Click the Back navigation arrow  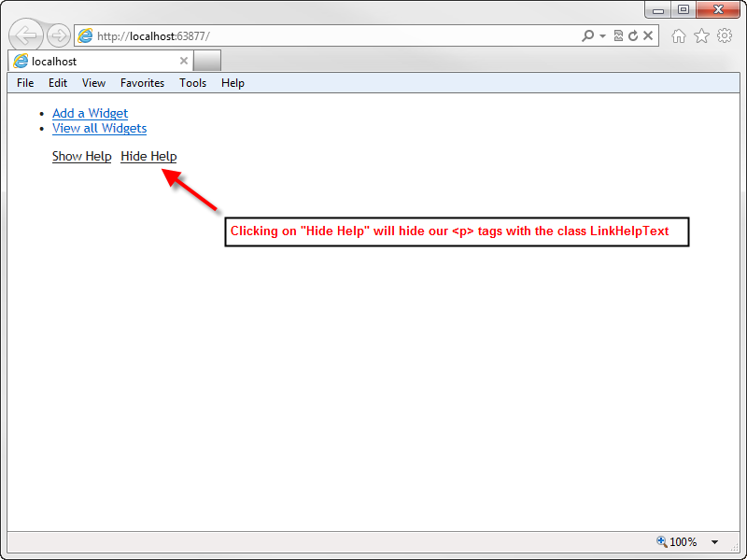click(x=25, y=35)
